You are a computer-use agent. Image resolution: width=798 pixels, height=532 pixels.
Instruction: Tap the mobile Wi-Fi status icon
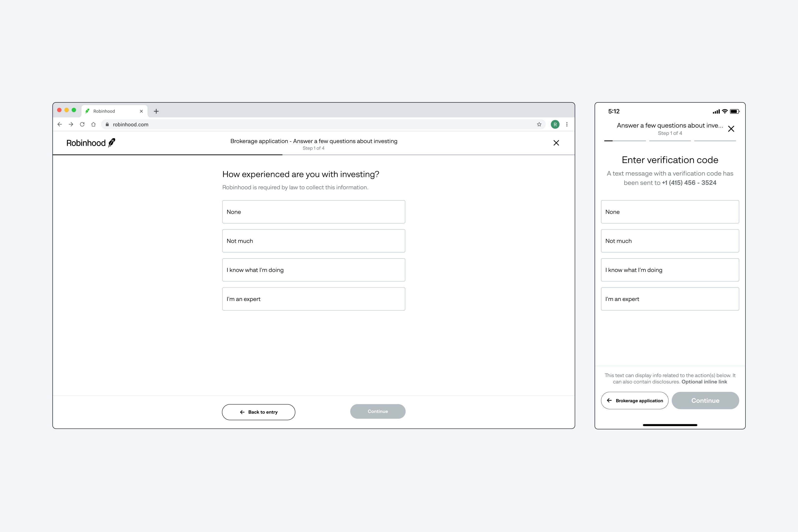[725, 111]
